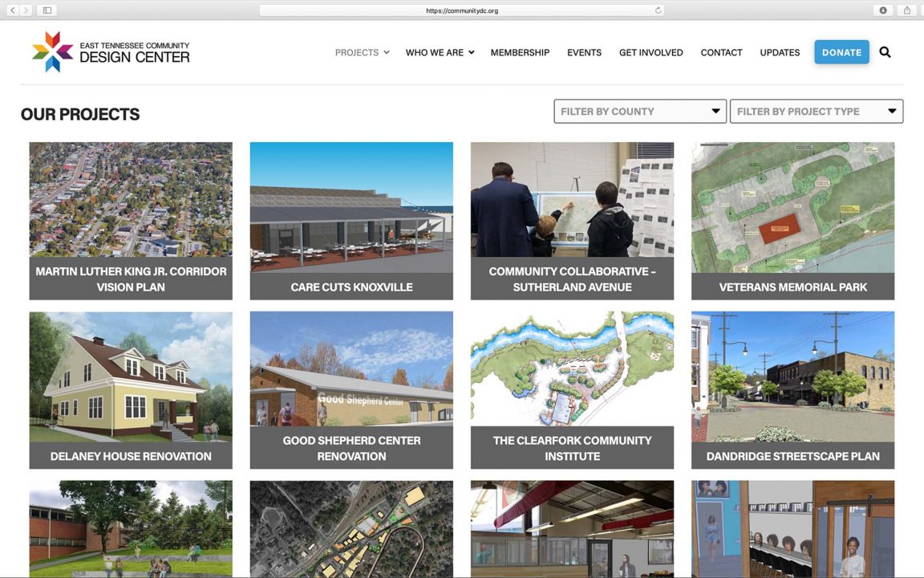Reload the page using the refresh icon
The image size is (924, 578).
pyautogui.click(x=659, y=10)
